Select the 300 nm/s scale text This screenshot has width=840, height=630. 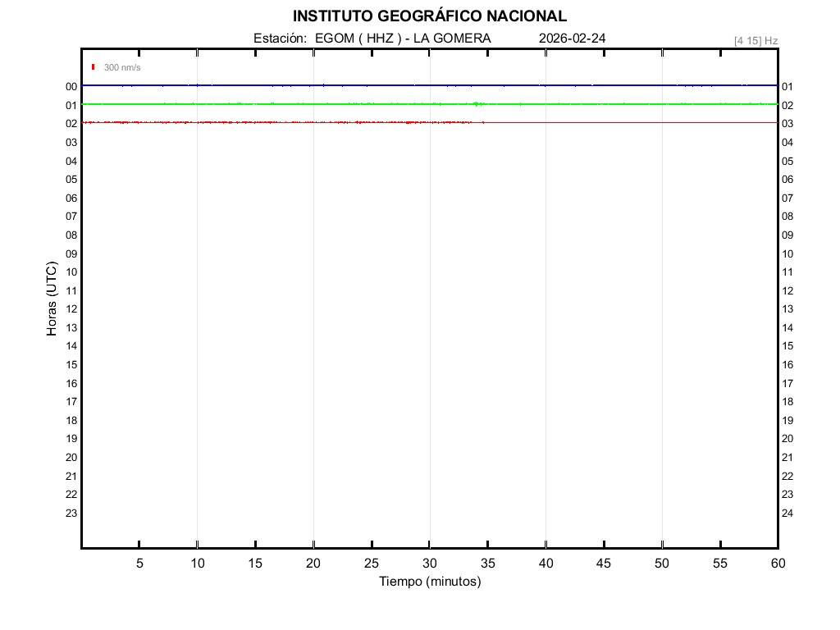click(122, 67)
